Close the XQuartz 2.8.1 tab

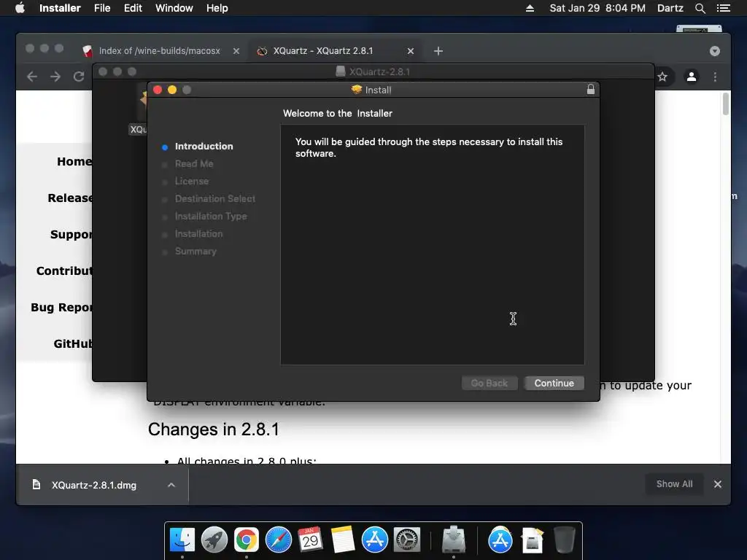click(x=411, y=51)
